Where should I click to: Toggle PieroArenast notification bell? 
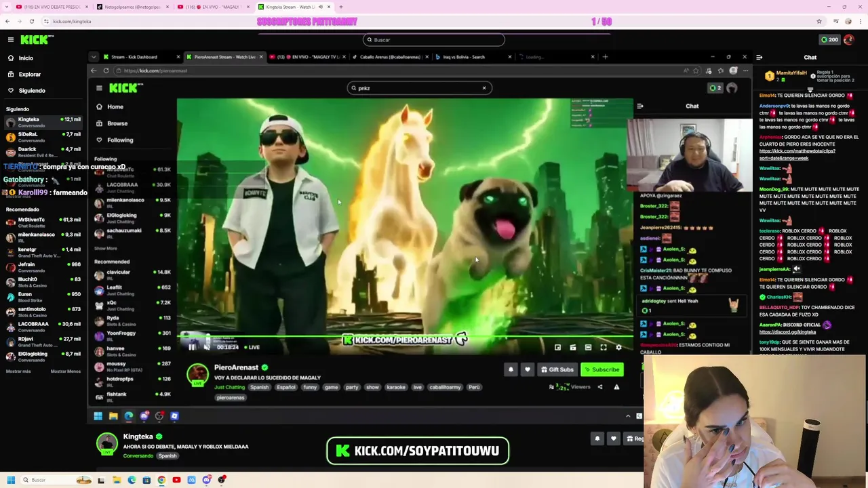pos(511,369)
